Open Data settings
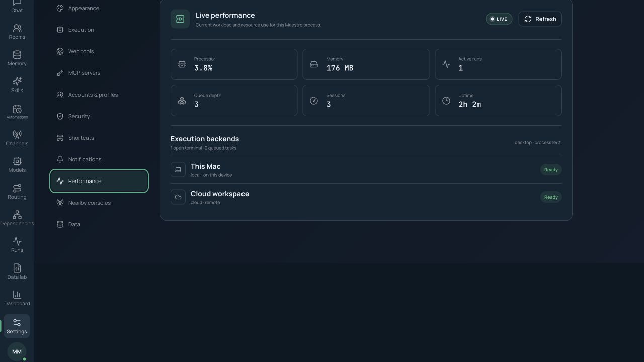The width and height of the screenshot is (644, 362). click(99, 224)
